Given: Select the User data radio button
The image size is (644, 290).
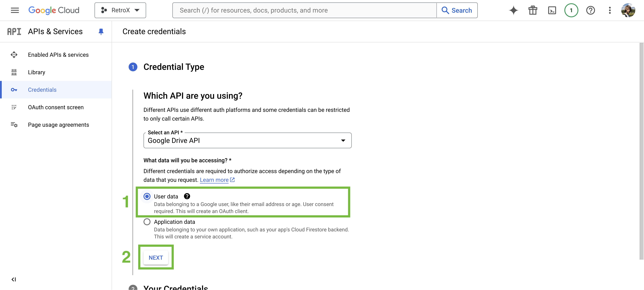Looking at the screenshot, I should tap(147, 197).
